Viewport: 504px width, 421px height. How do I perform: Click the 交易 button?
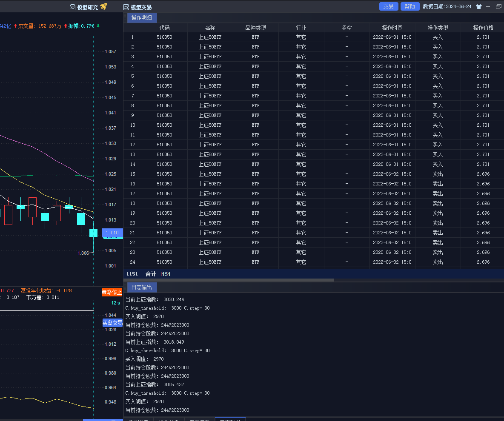pyautogui.click(x=389, y=6)
